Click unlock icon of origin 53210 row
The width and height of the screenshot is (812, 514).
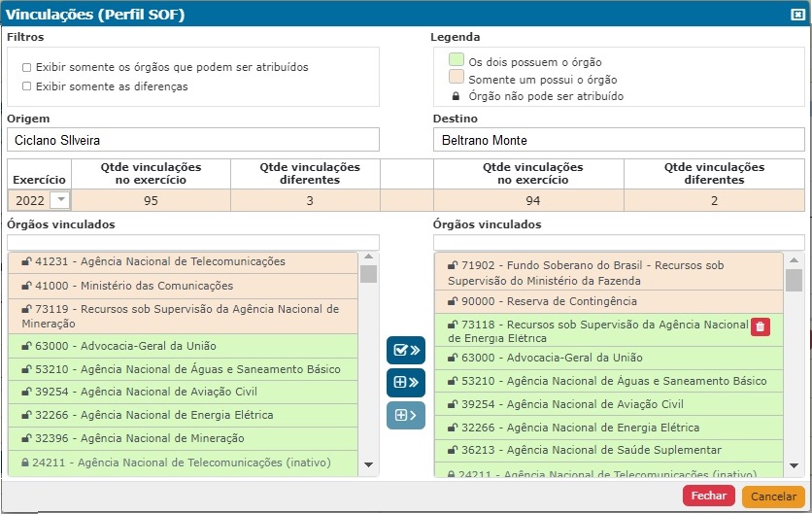[26, 369]
